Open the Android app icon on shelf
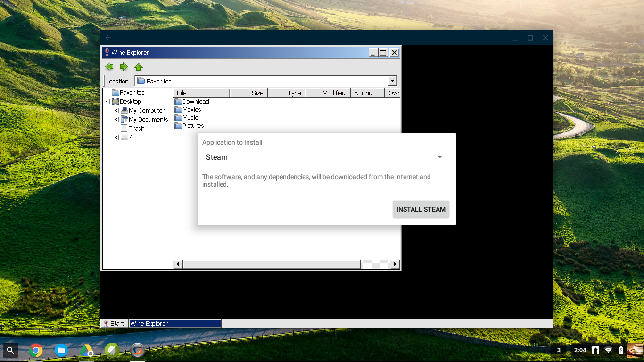The width and height of the screenshot is (644, 362). [112, 350]
